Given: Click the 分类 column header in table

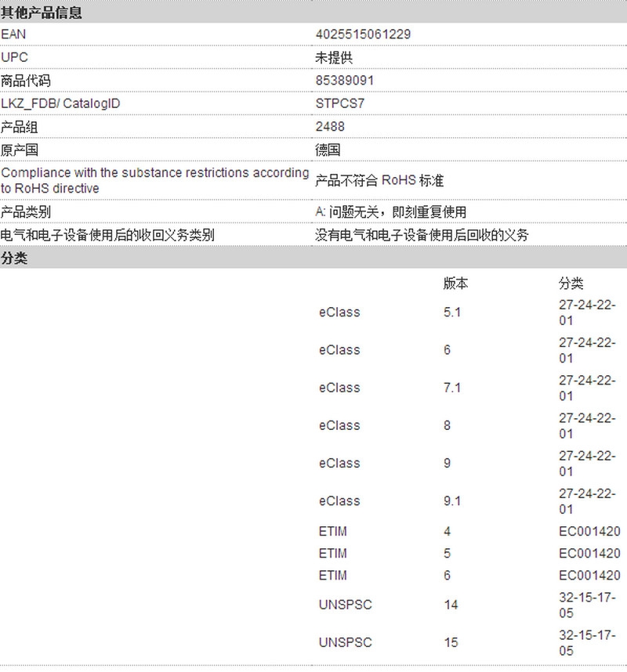Looking at the screenshot, I should point(571,284).
